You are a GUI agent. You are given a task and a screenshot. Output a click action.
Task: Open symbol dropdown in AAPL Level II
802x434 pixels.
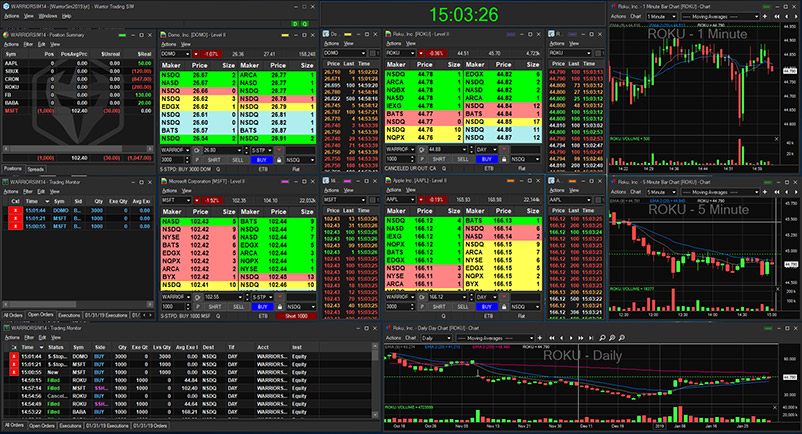412,200
